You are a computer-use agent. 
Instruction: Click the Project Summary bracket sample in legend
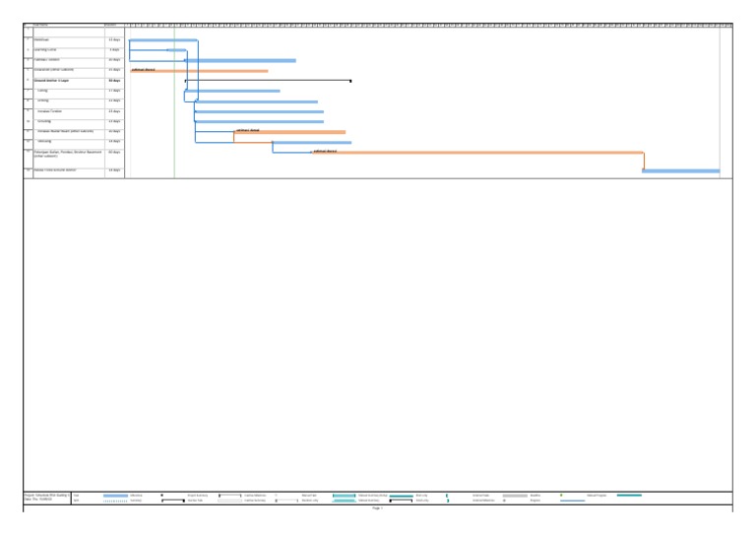coord(230,496)
